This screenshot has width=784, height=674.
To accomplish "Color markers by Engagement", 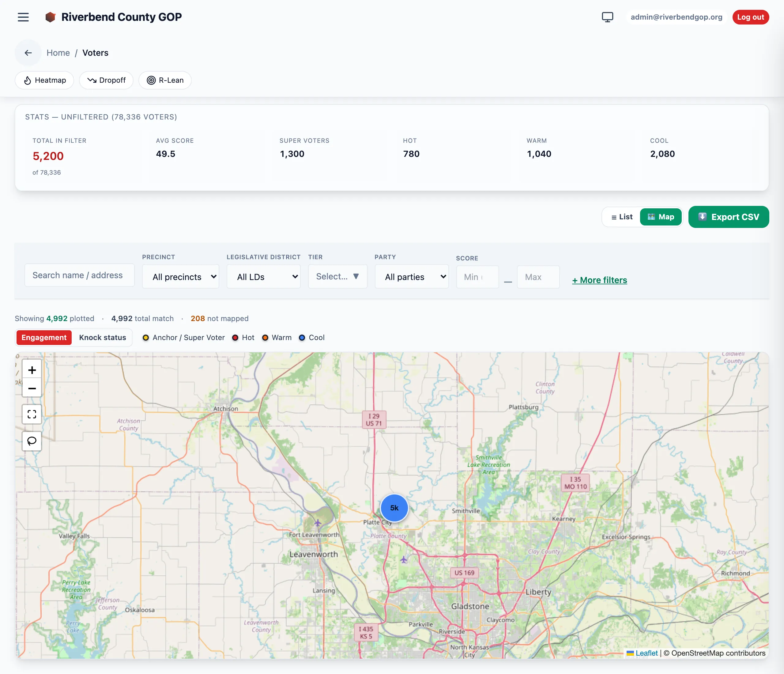I will (44, 338).
